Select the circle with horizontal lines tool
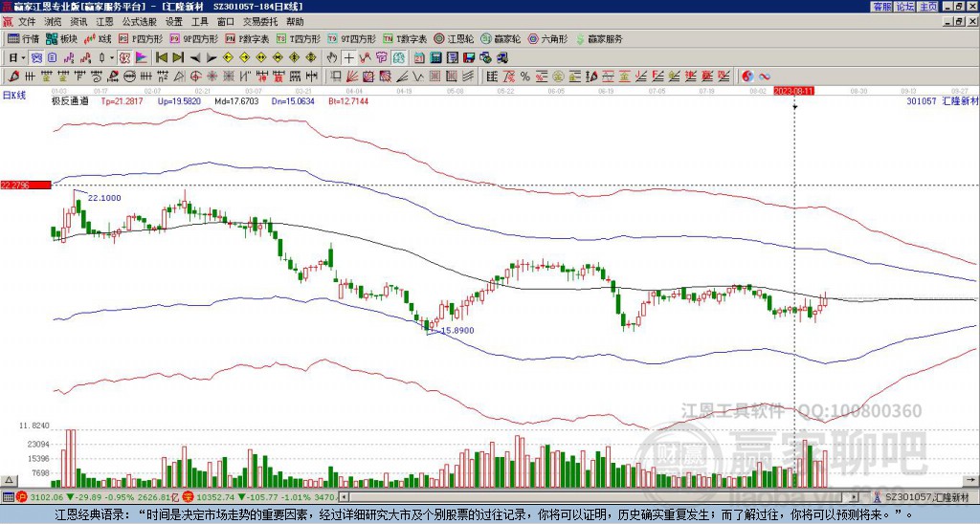Viewport: 980px width, 524px height. 129,76
